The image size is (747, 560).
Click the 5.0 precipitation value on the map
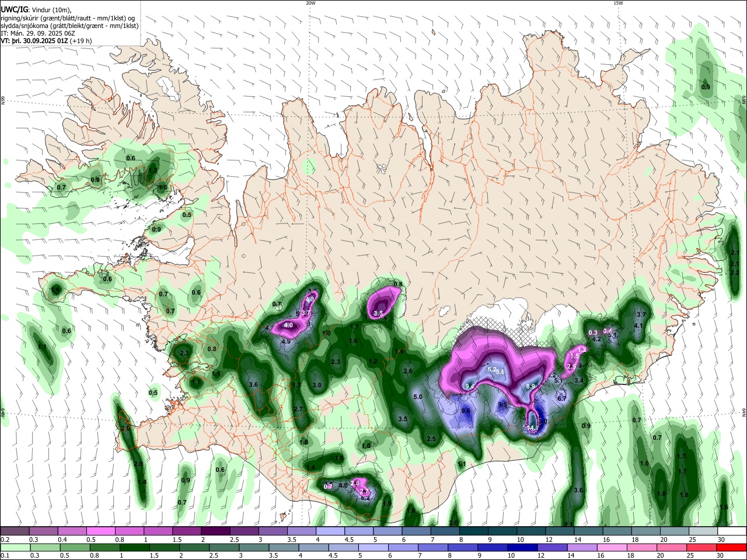click(418, 397)
